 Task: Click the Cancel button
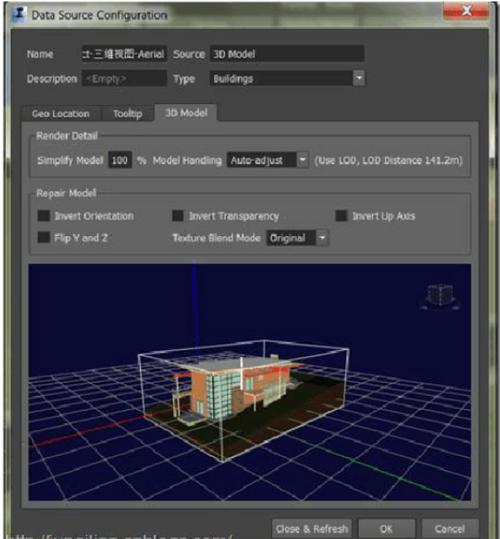449,529
